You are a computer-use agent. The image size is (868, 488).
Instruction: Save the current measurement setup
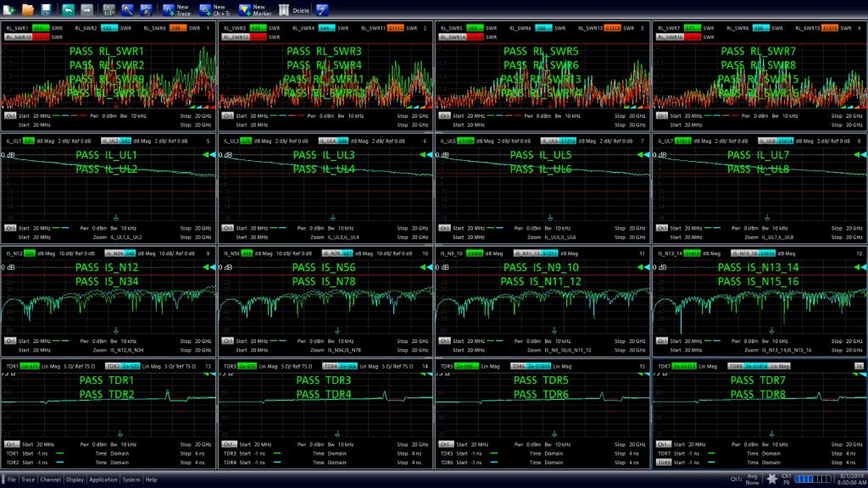[47, 11]
